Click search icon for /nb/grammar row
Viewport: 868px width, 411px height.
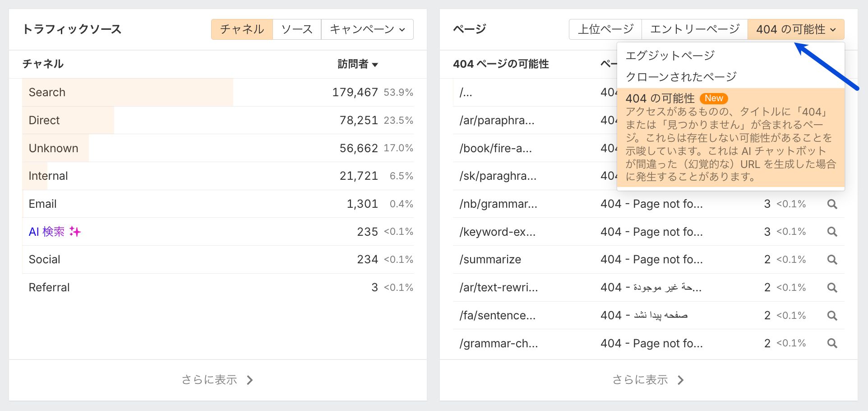click(832, 204)
